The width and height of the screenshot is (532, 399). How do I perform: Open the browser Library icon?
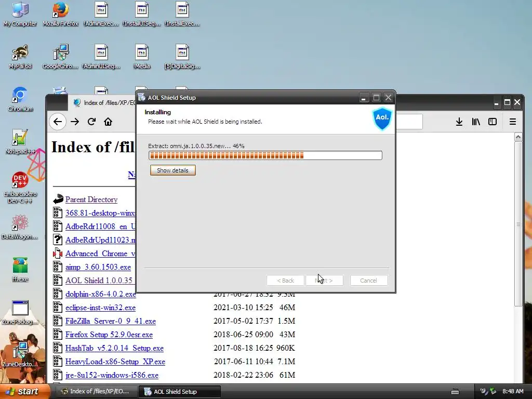pyautogui.click(x=476, y=122)
